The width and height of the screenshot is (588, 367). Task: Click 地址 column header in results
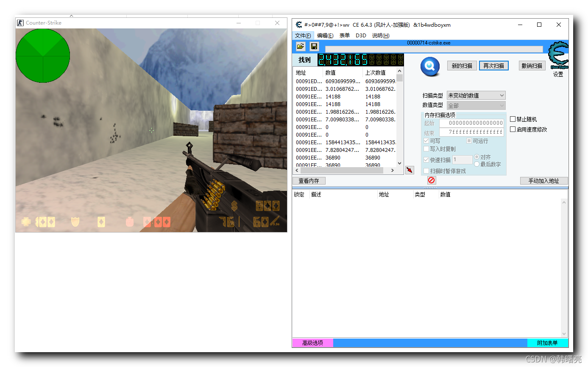tap(308, 73)
